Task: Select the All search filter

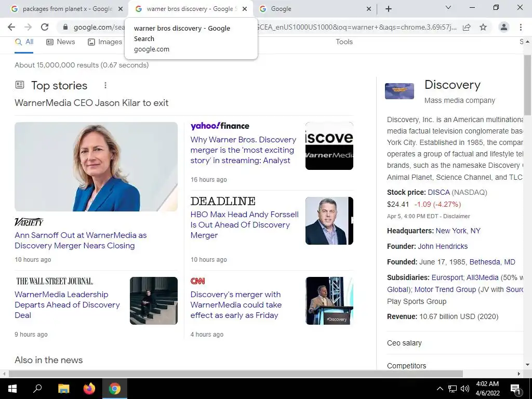Action: 24,42
